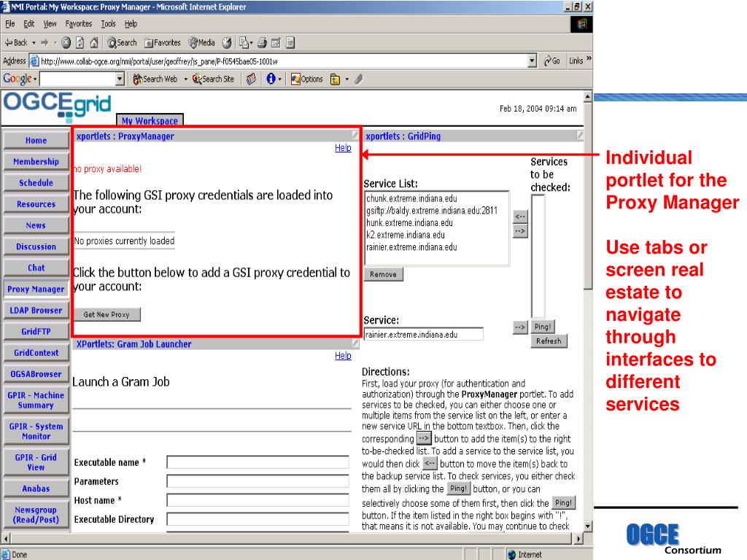747x560 pixels.
Task: Click the Service text field in GridPing
Action: pos(424,334)
